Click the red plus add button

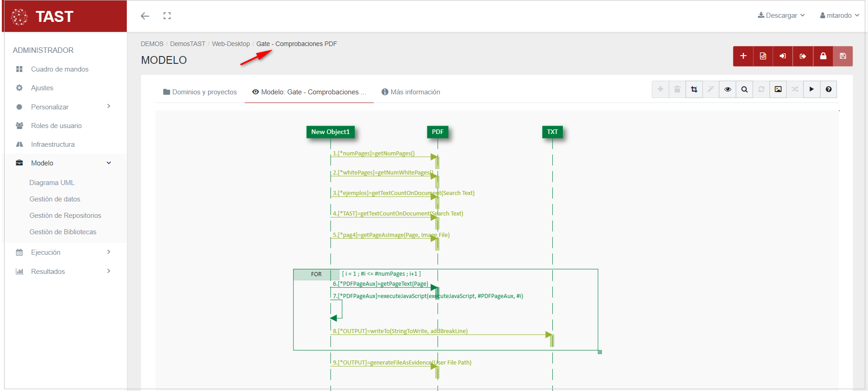coord(743,56)
